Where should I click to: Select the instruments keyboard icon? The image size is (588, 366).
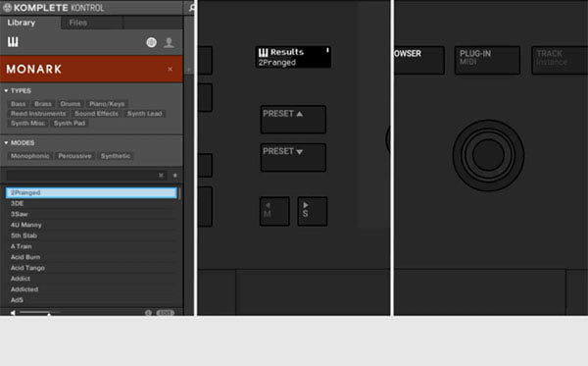point(13,41)
